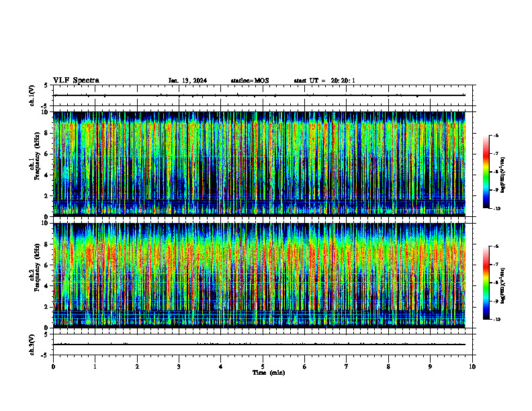Click the ch.1 spectrogram color bar
This screenshot has height=411, width=532.
(x=486, y=172)
